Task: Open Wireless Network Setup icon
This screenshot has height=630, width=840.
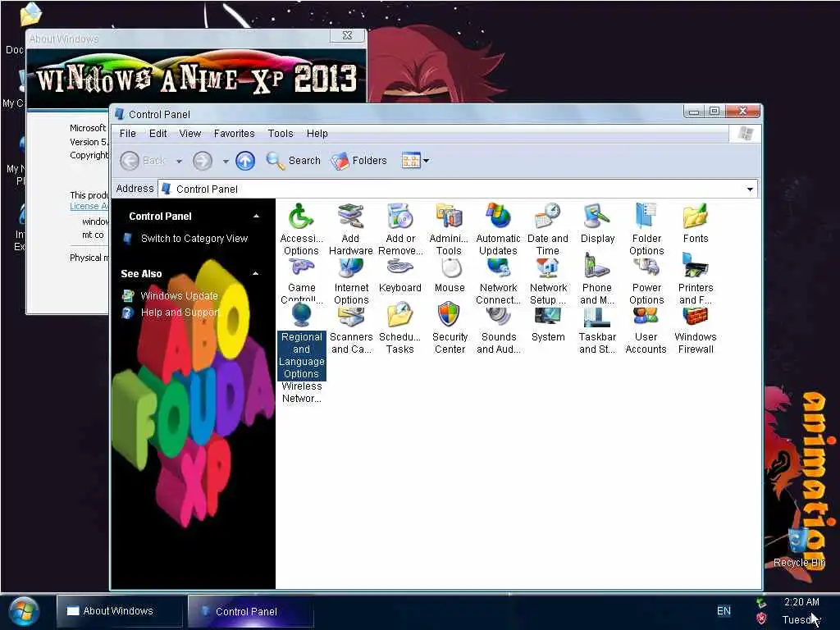Action: 302,392
